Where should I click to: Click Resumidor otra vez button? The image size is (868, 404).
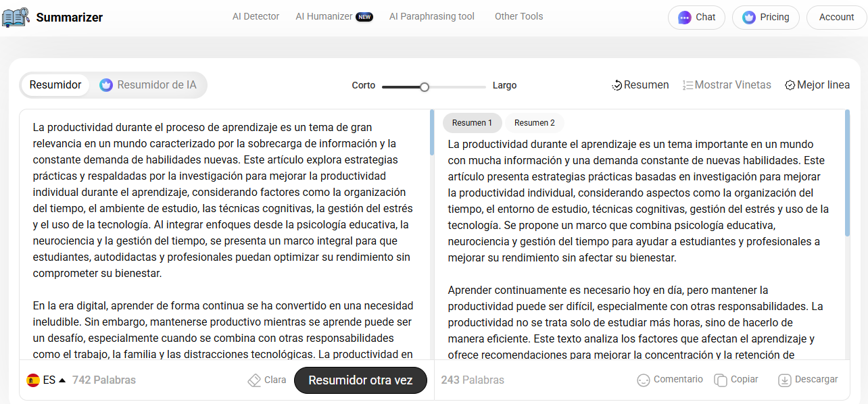360,380
